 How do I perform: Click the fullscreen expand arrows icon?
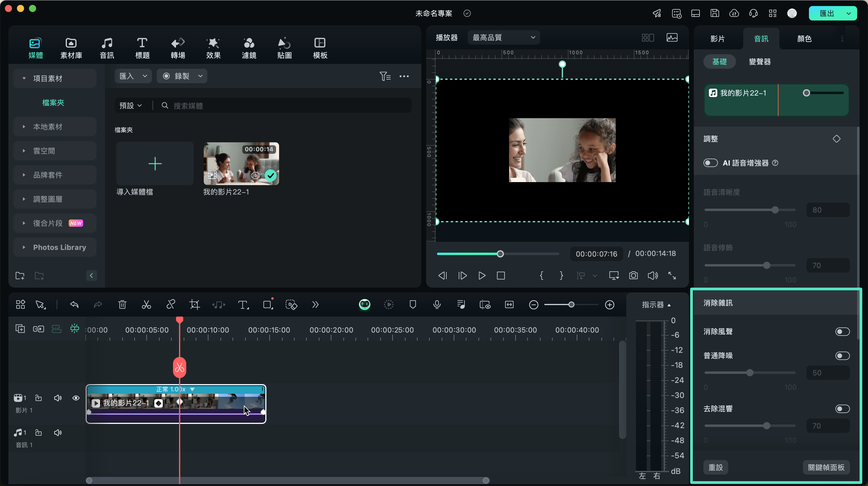tap(672, 275)
